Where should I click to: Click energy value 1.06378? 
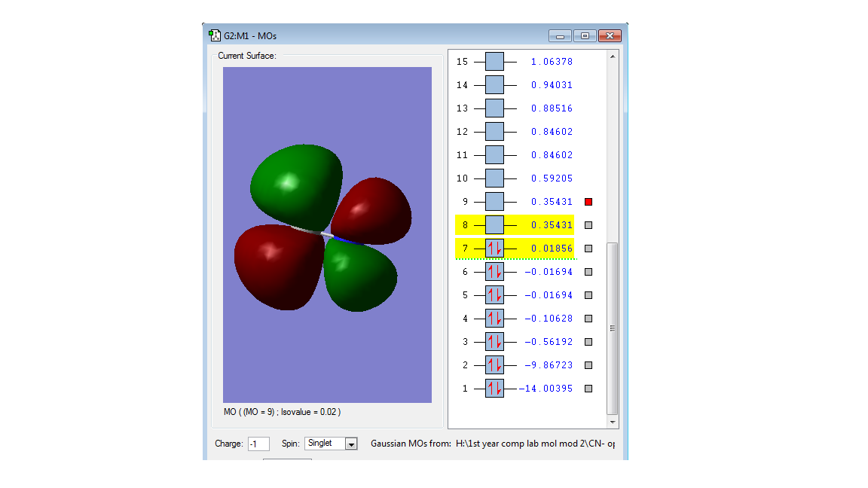(x=552, y=62)
